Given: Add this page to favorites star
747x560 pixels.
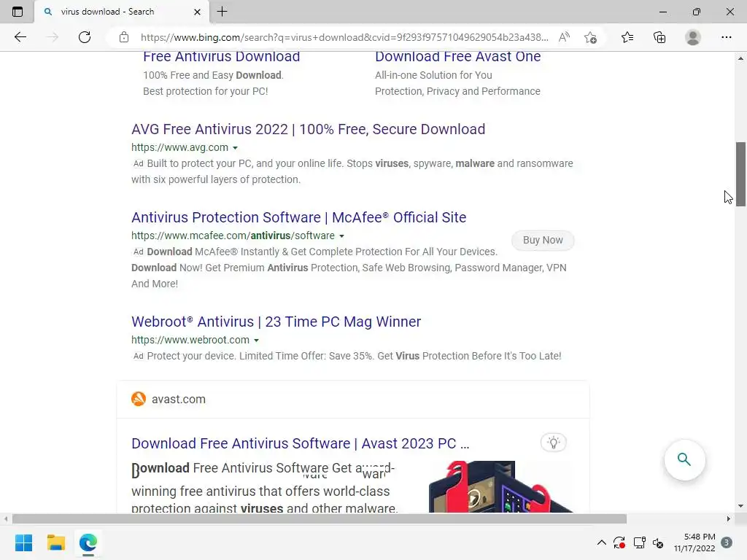Looking at the screenshot, I should click(590, 37).
